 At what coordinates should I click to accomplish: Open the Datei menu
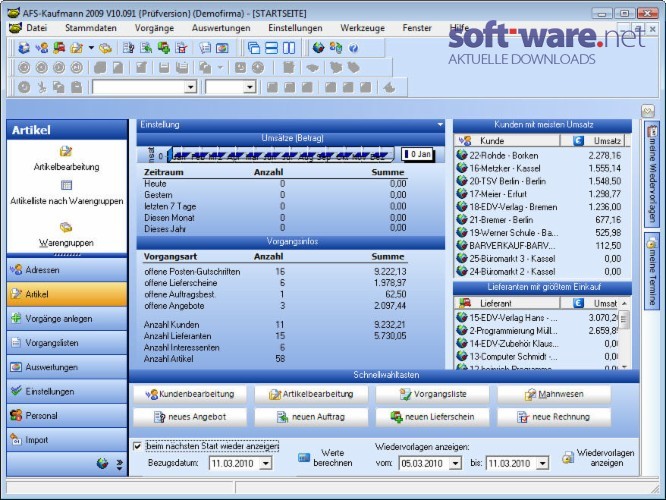37,28
